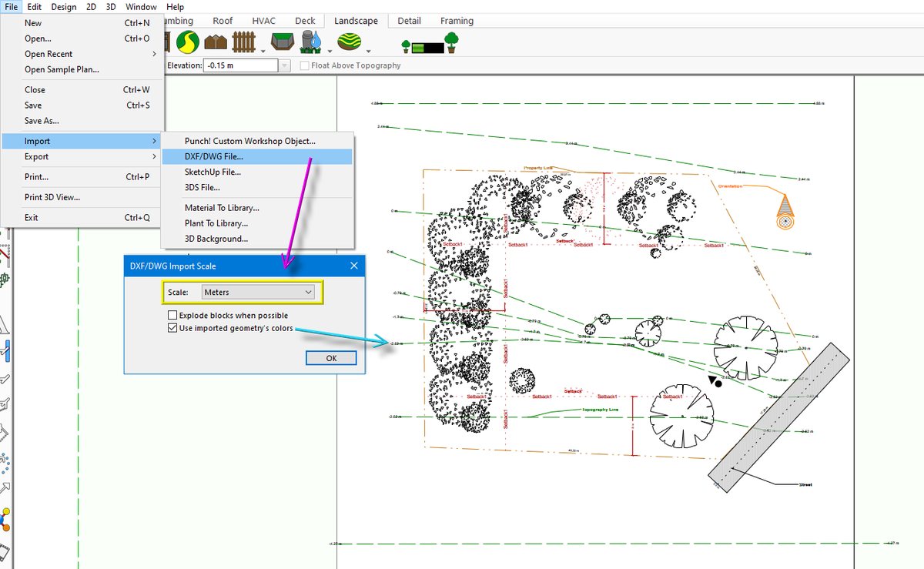Click the large potted tree icon

click(x=452, y=43)
